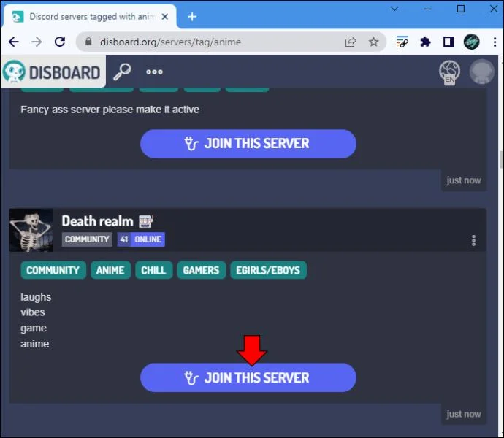The image size is (504, 438).
Task: Click 'just now' under Fancy server
Action: pyautogui.click(x=464, y=180)
